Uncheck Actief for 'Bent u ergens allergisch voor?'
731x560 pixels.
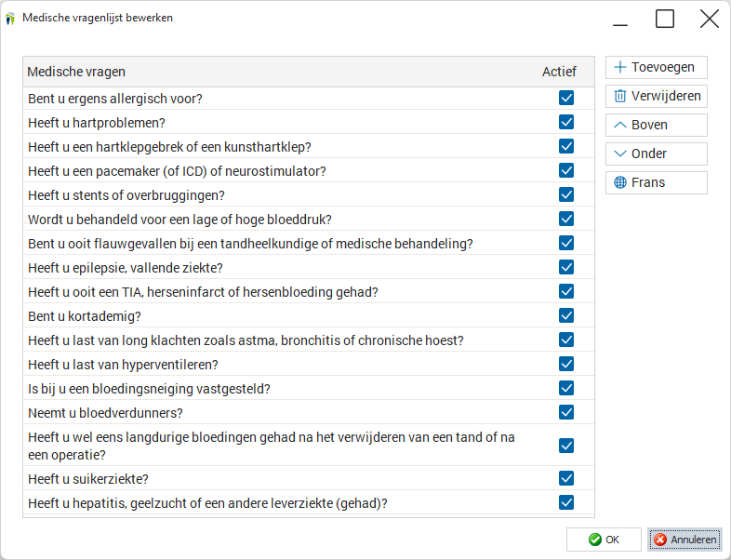pos(566,98)
